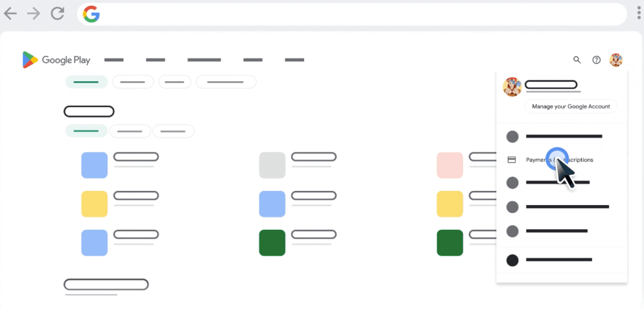
Task: Select first menu item above Payments
Action: [x=558, y=136]
